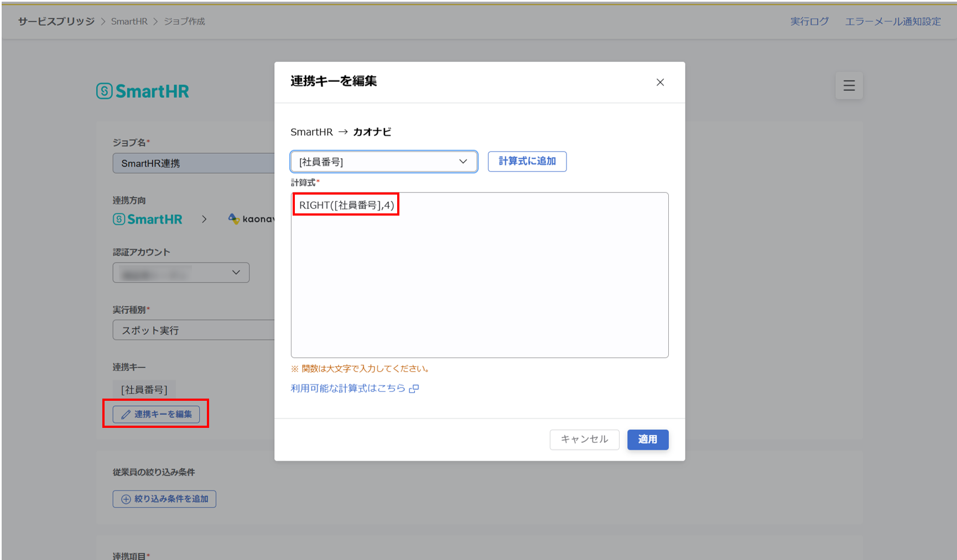Click the キャンセル button

(584, 439)
